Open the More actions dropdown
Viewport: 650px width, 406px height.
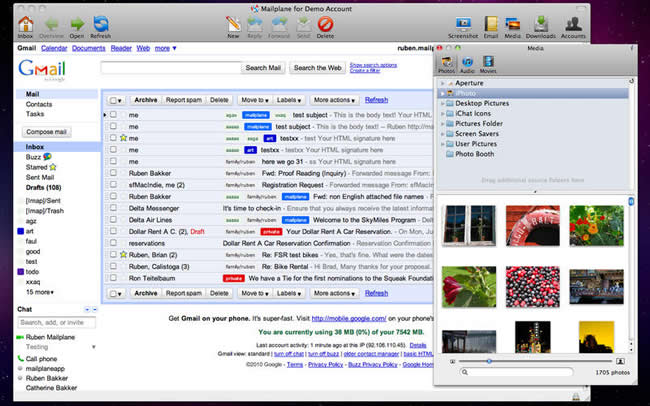(334, 100)
